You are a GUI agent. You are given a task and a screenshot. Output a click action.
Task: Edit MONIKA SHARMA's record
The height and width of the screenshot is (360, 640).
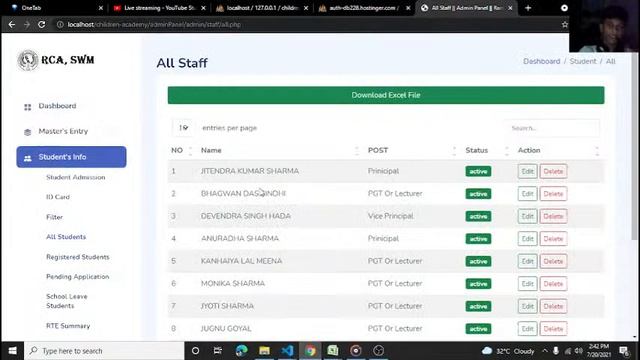point(527,284)
